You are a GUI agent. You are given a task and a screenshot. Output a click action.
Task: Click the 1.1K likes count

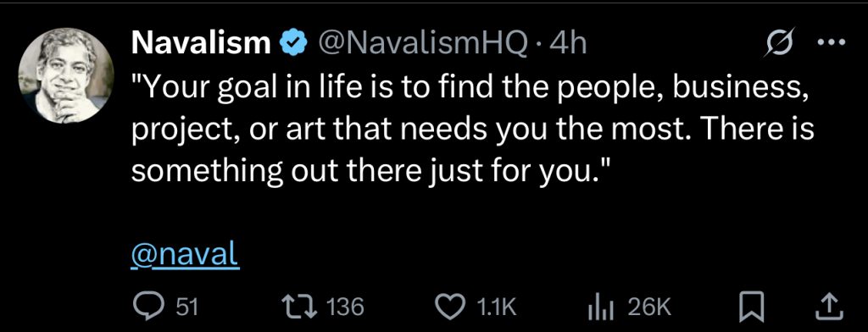[496, 307]
